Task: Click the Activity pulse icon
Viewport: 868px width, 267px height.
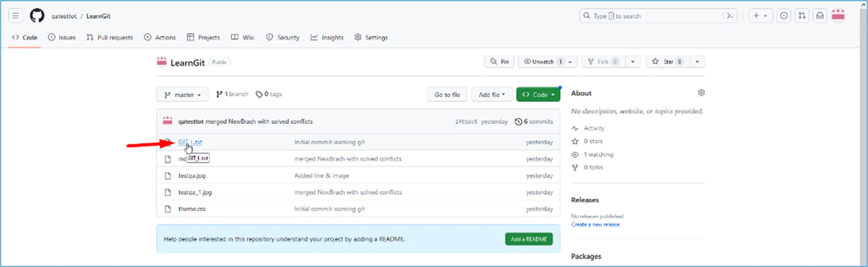Action: click(575, 128)
